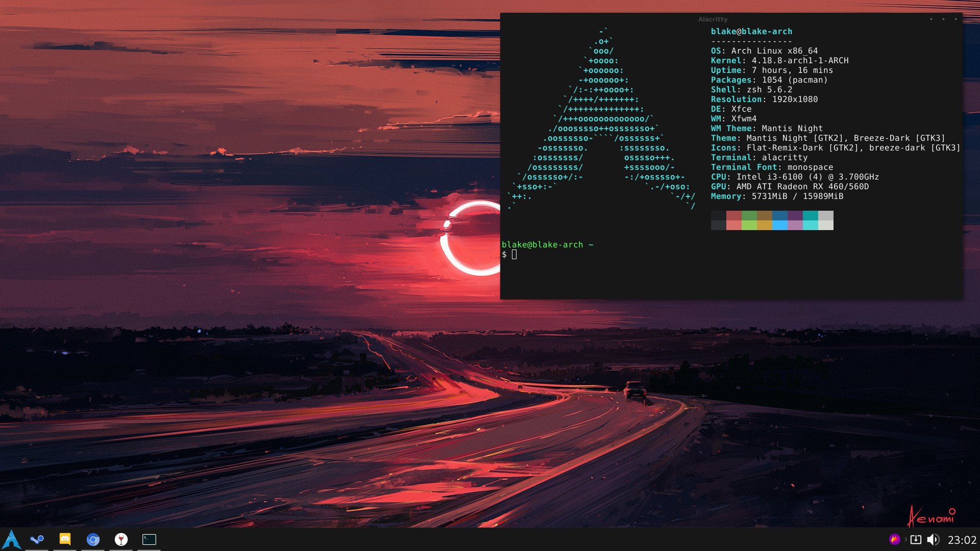Open the download updates tray icon
The image size is (980, 551).
pyautogui.click(x=916, y=539)
